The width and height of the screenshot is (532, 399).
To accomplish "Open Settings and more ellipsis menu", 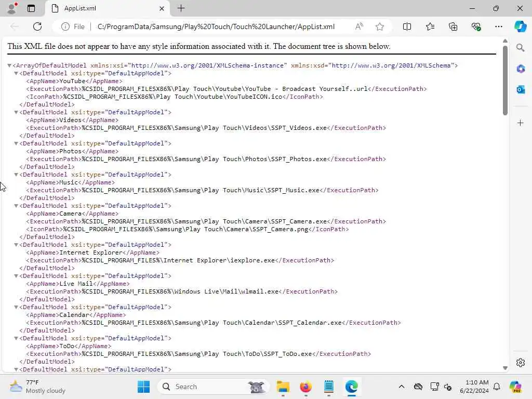I will pos(498,26).
